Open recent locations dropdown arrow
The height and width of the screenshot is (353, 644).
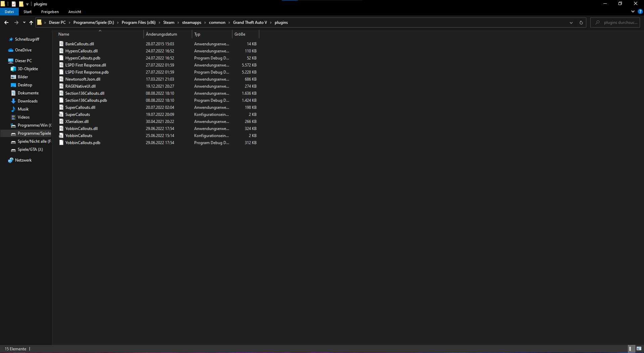tap(24, 23)
